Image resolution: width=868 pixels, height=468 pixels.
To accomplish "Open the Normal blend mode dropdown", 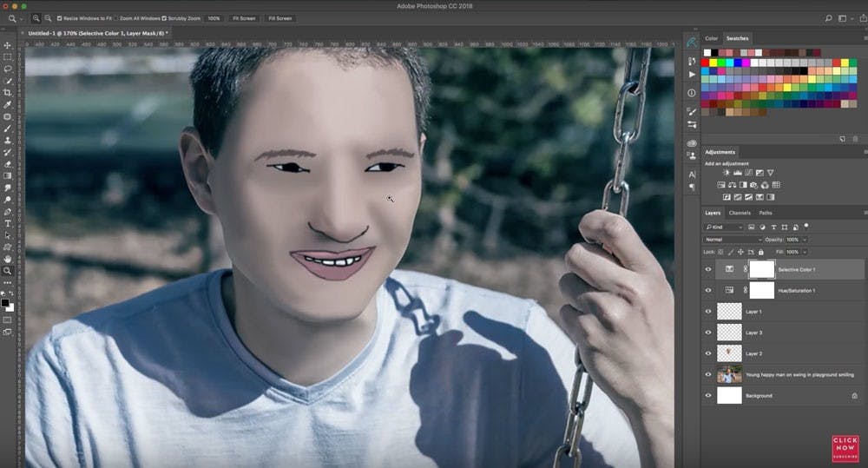I will 733,240.
